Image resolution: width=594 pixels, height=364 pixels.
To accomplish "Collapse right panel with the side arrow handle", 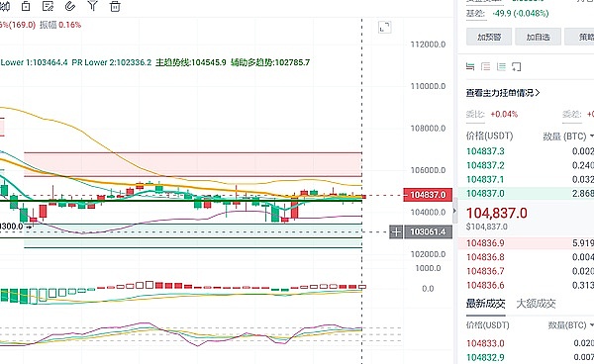I will [x=455, y=211].
